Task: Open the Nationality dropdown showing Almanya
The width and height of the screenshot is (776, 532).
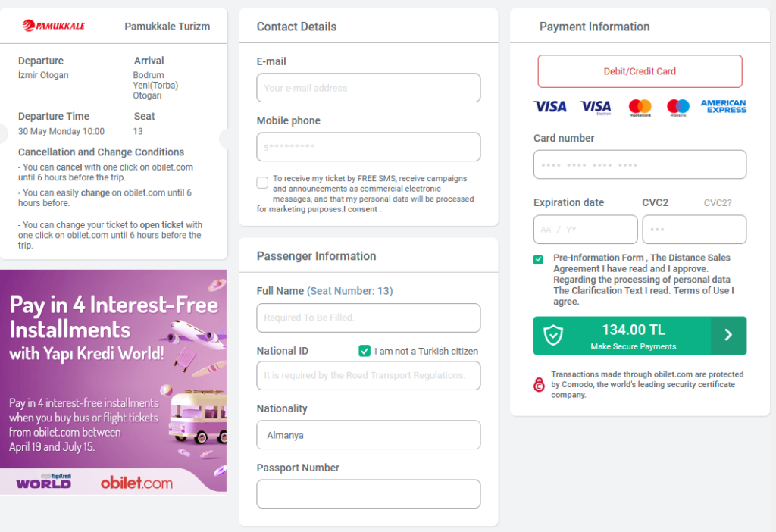Action: pyautogui.click(x=368, y=434)
